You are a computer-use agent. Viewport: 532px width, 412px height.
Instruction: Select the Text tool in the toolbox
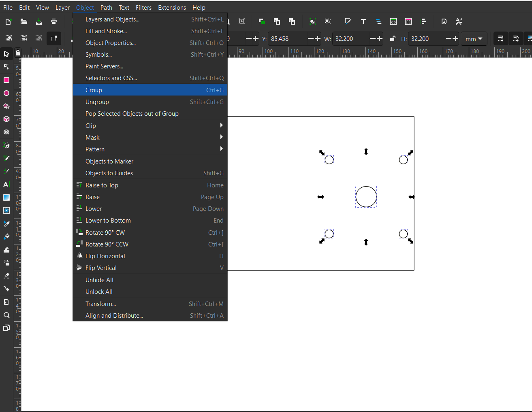coord(6,185)
